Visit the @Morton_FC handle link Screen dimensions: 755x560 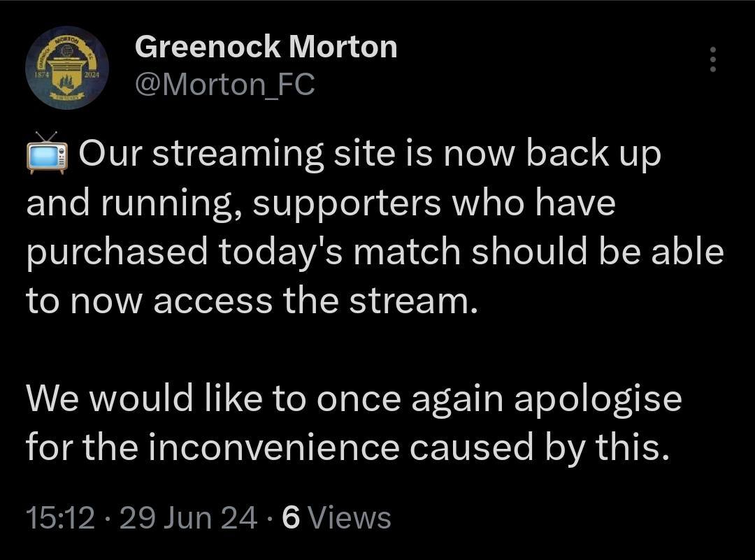coord(224,85)
